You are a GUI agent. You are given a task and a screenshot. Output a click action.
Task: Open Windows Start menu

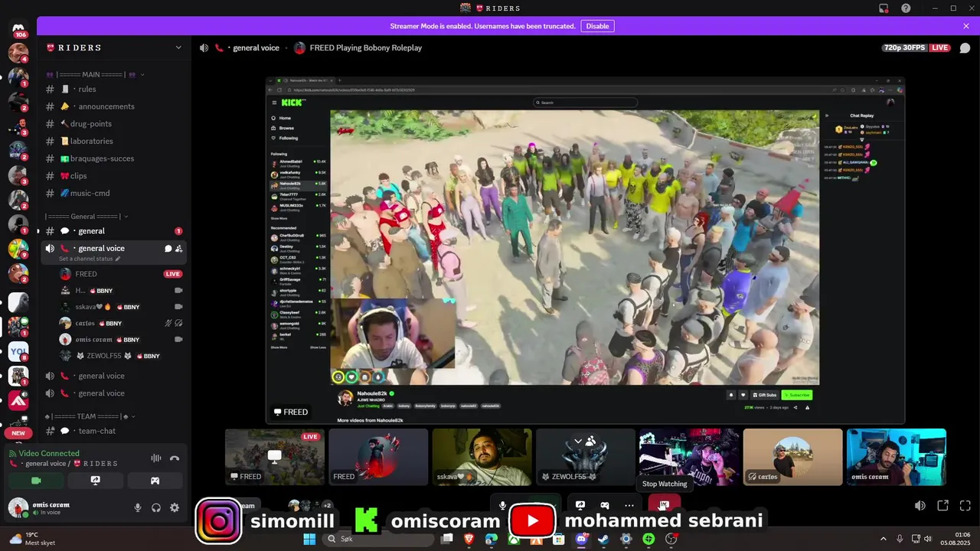click(309, 539)
